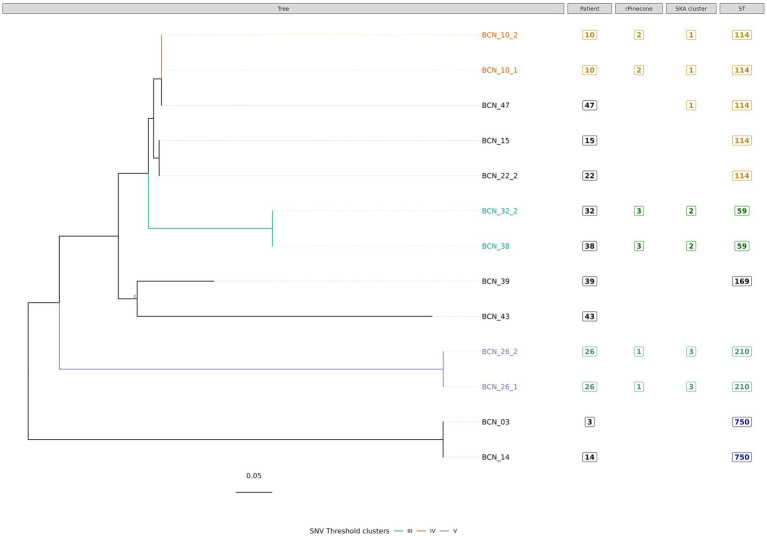This screenshot has width=767, height=536.
Task: Select the BCN_47 tree leaf
Action: 496,105
